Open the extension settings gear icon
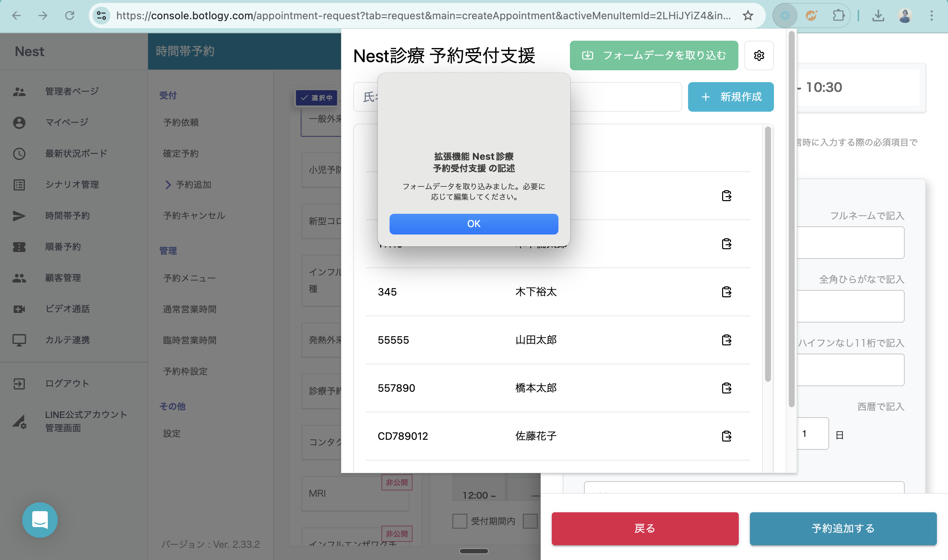This screenshot has height=560, width=948. point(759,55)
